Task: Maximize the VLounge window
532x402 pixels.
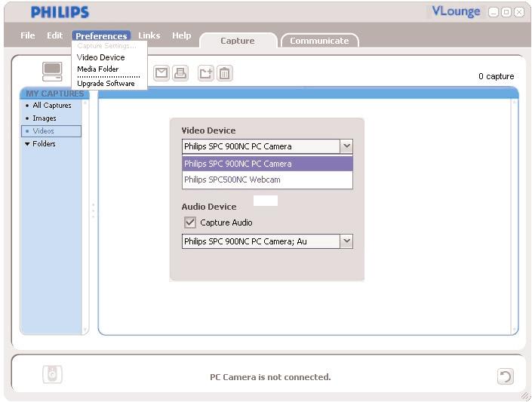Action: [506, 12]
